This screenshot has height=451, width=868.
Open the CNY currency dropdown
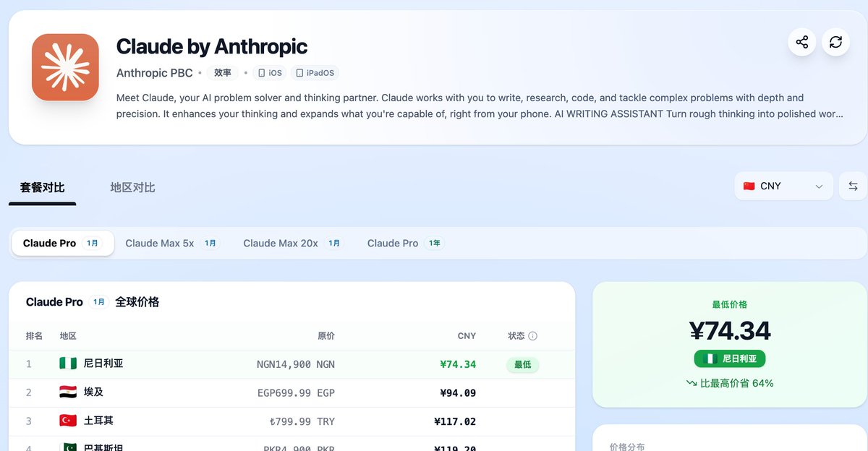(x=783, y=186)
